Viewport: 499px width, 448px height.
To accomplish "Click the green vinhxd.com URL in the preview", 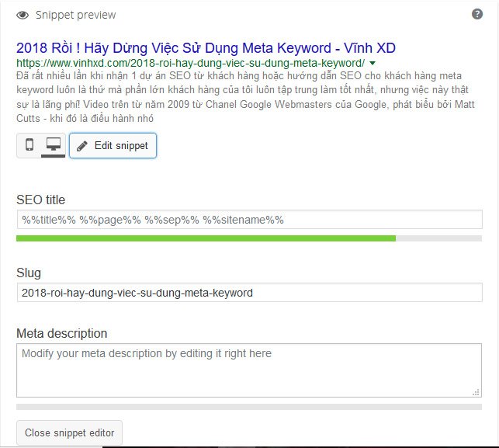I will 190,63.
